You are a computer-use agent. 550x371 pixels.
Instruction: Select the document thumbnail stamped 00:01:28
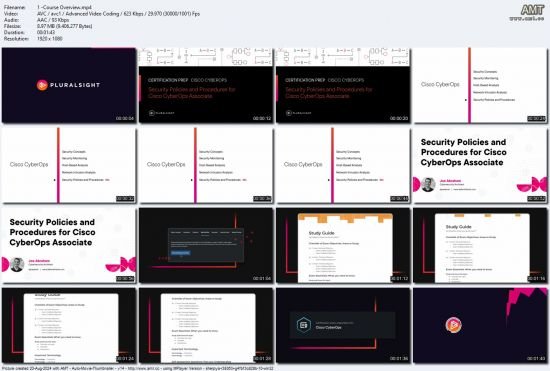(x=206, y=325)
